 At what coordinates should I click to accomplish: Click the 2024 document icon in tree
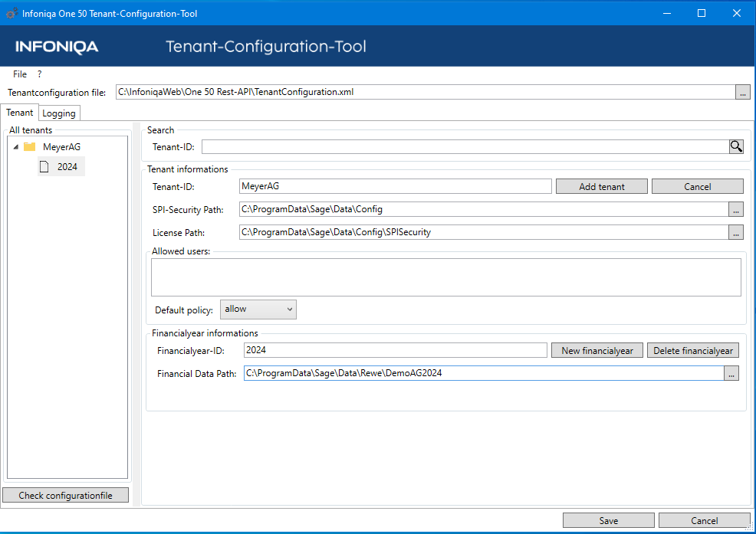(44, 167)
